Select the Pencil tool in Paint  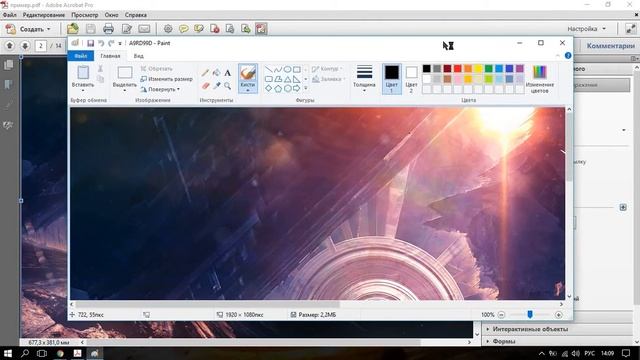pos(205,73)
